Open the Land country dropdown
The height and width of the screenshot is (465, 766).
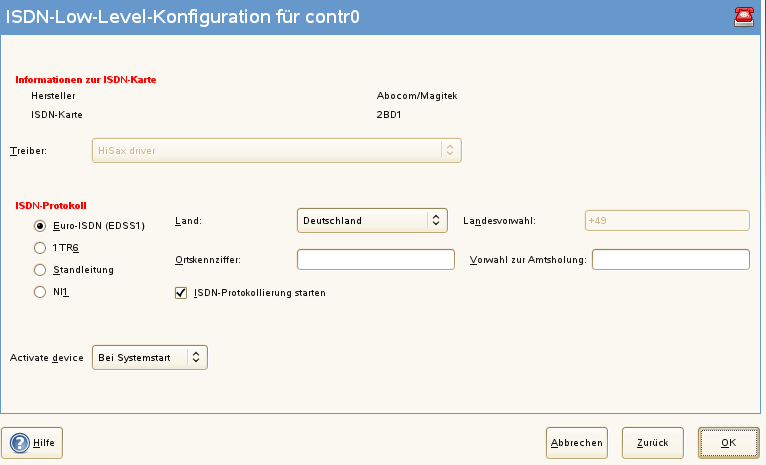click(371, 220)
